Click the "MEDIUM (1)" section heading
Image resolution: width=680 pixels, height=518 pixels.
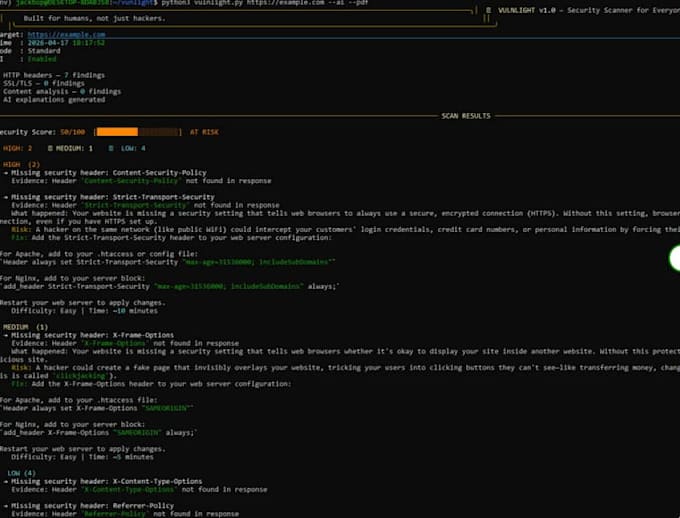coord(26,327)
